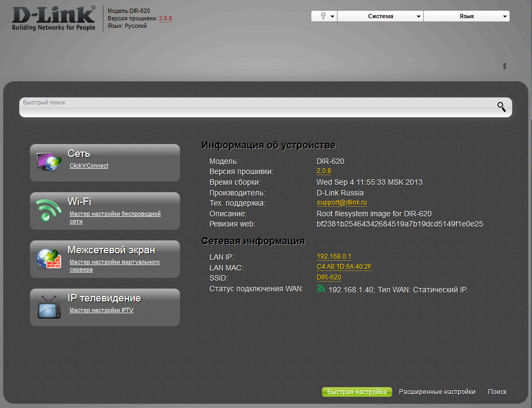This screenshot has width=532, height=408.
Task: Click the Сетевая информация heading
Action: (253, 241)
